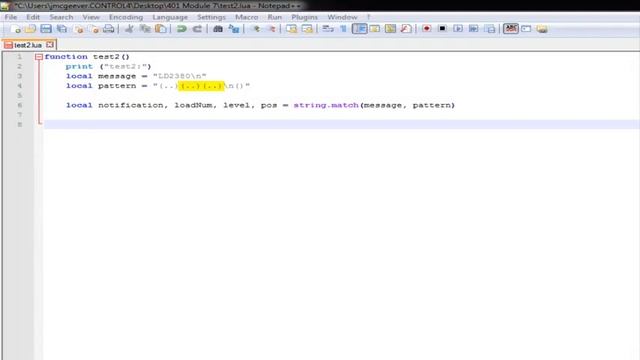Click the string.match call
The height and width of the screenshot is (360, 640).
click(326, 105)
